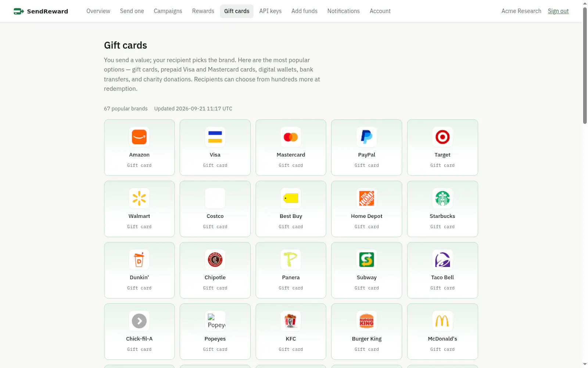Click the PayPal logo icon
The width and height of the screenshot is (588, 368).
coord(367,137)
